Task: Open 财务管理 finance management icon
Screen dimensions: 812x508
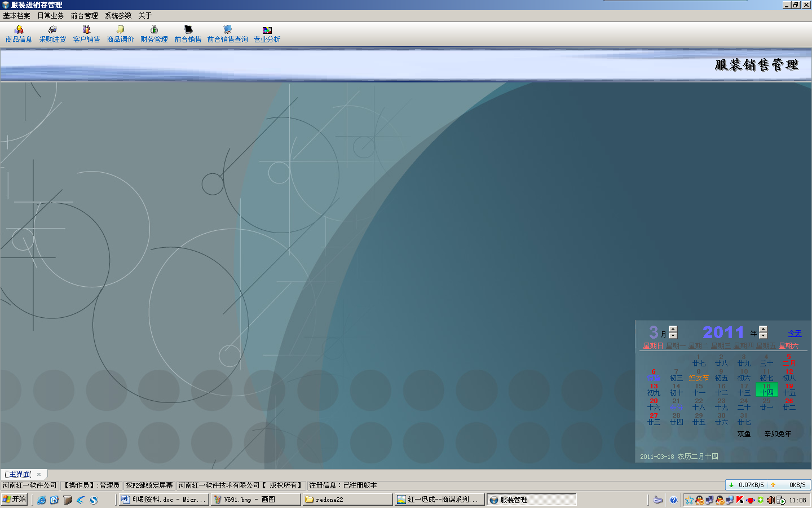Action: click(154, 34)
